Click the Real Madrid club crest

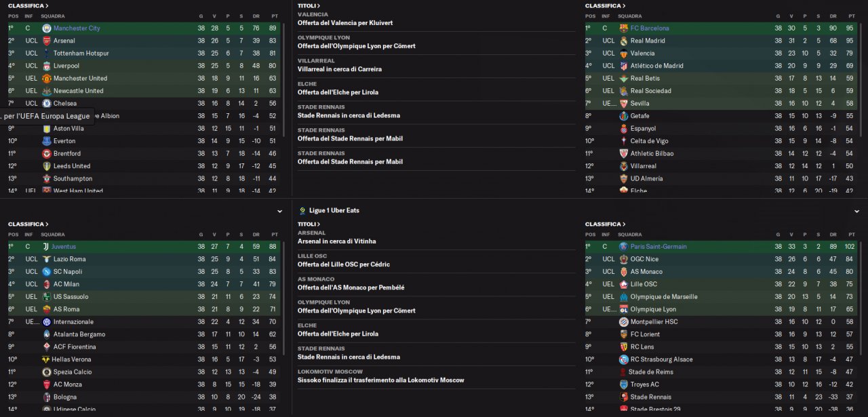pyautogui.click(x=623, y=41)
